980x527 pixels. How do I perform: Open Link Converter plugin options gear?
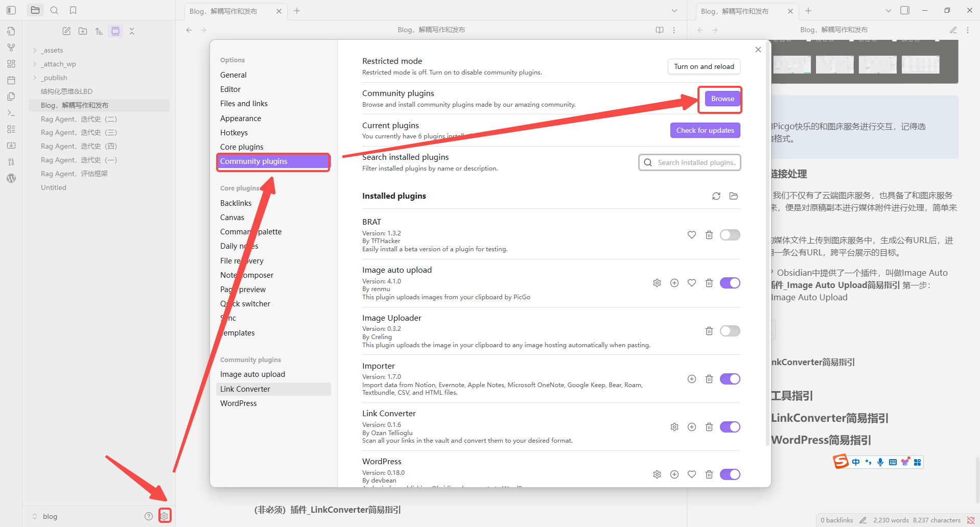674,427
